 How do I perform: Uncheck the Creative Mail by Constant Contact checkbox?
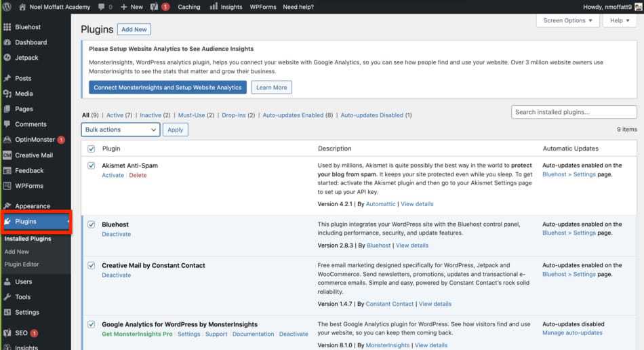pyautogui.click(x=92, y=266)
